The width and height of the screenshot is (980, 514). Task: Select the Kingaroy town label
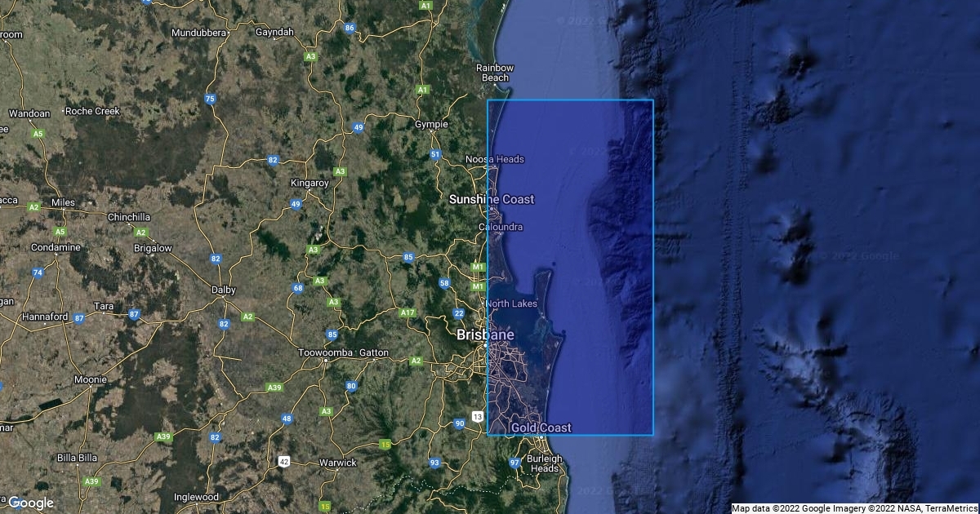(x=310, y=183)
